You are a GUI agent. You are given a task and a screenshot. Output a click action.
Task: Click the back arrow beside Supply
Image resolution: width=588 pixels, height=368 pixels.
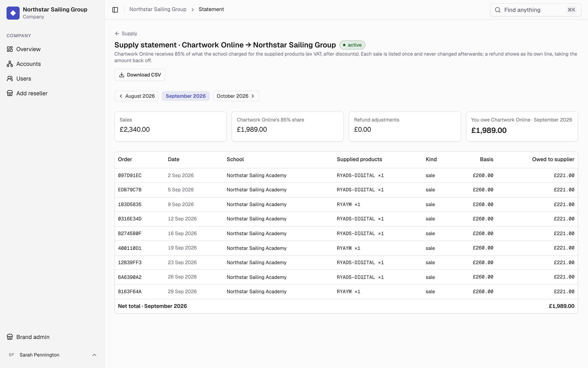pyautogui.click(x=117, y=34)
